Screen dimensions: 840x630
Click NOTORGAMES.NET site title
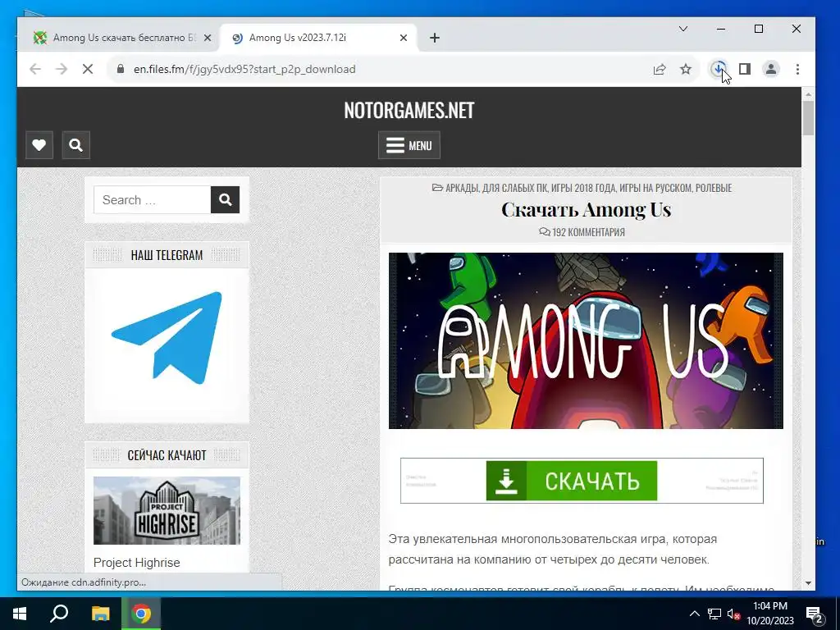point(409,111)
